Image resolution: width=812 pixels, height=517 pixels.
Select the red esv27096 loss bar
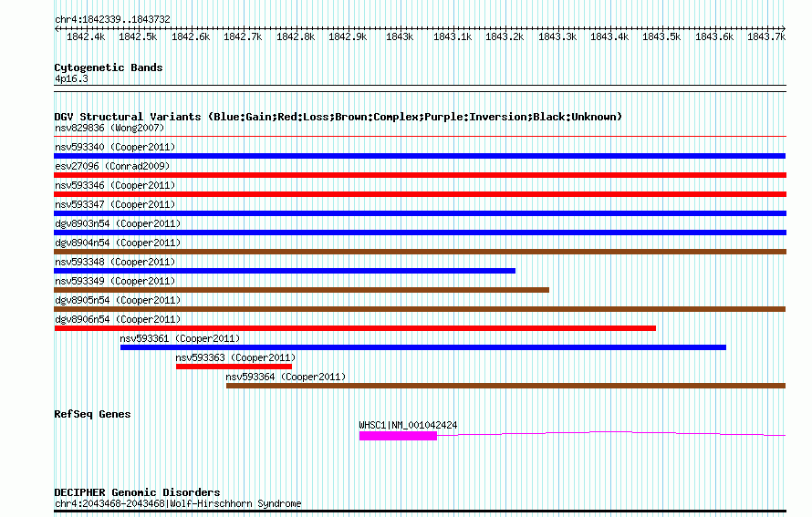420,175
